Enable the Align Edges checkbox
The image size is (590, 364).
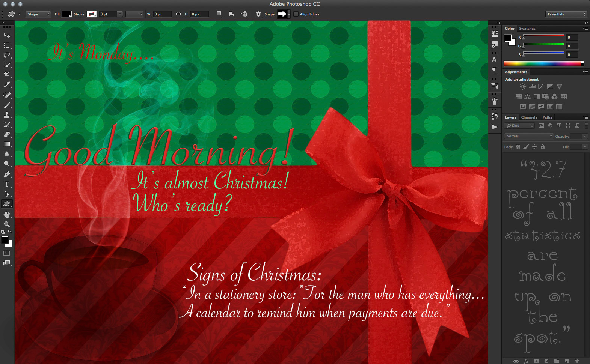[x=296, y=14]
